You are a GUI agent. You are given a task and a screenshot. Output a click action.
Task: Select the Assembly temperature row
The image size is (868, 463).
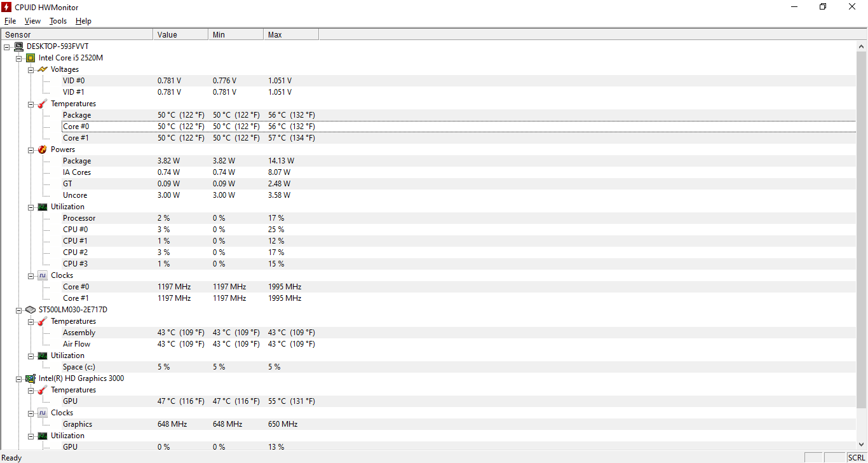pyautogui.click(x=458, y=333)
